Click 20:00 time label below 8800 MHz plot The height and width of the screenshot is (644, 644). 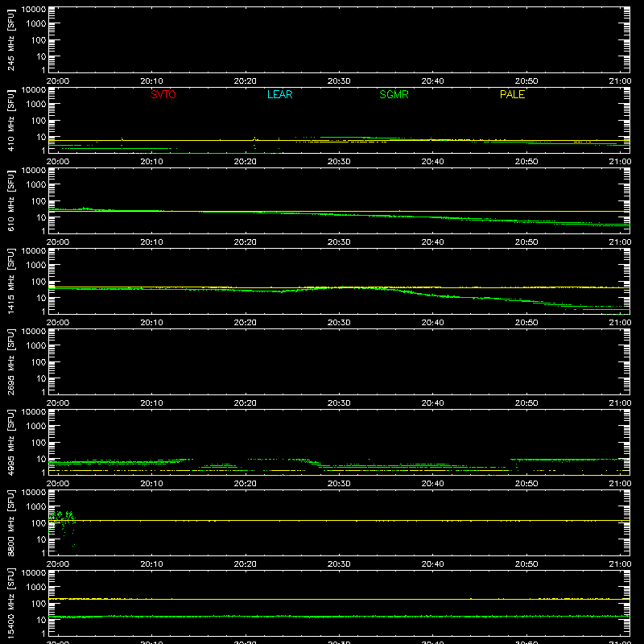(x=58, y=564)
